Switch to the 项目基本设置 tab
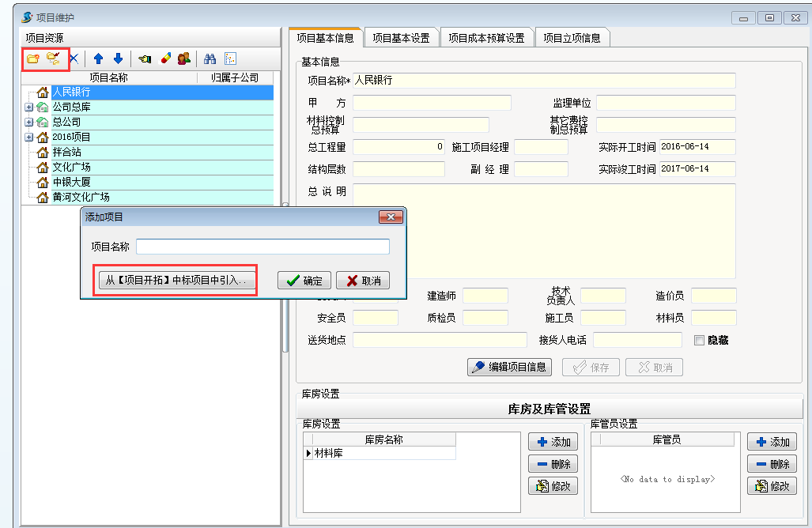The height and width of the screenshot is (528, 812). pyautogui.click(x=401, y=38)
